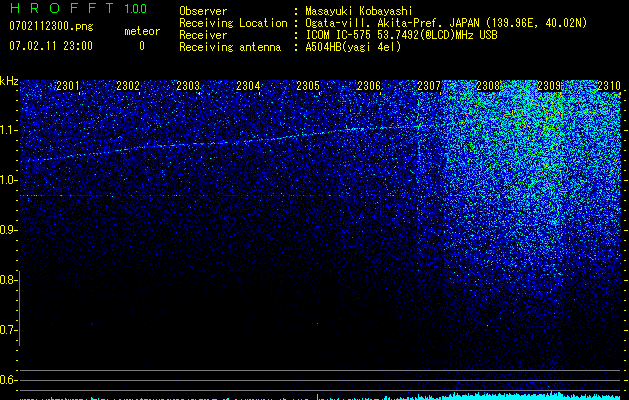This screenshot has width=629, height=400.
Task: Click the 2310 time marker
Action: point(609,85)
